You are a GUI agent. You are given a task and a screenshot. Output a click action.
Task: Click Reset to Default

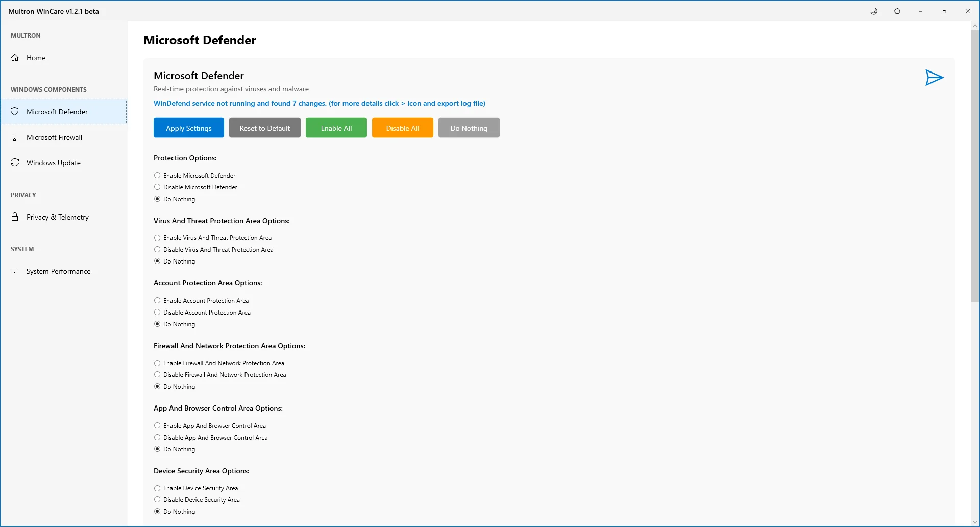[265, 128]
